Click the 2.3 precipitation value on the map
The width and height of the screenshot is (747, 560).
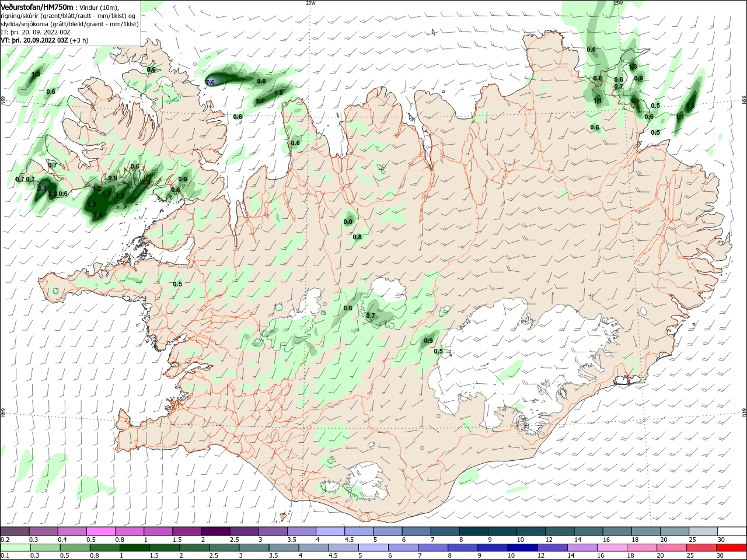[146, 182]
